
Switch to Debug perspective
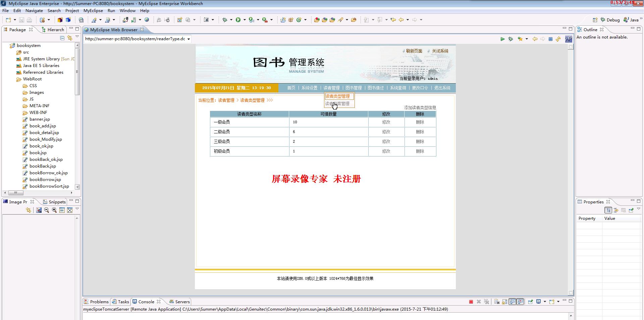coord(610,20)
